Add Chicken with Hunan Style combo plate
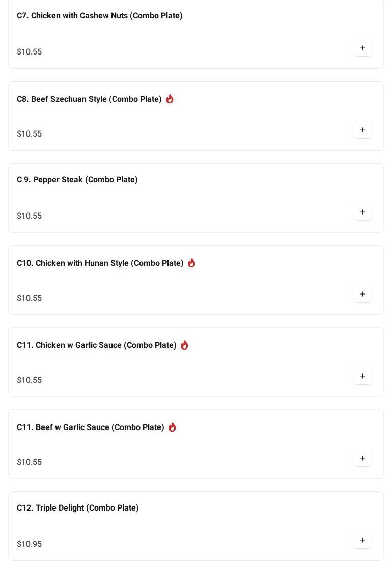 pyautogui.click(x=362, y=294)
